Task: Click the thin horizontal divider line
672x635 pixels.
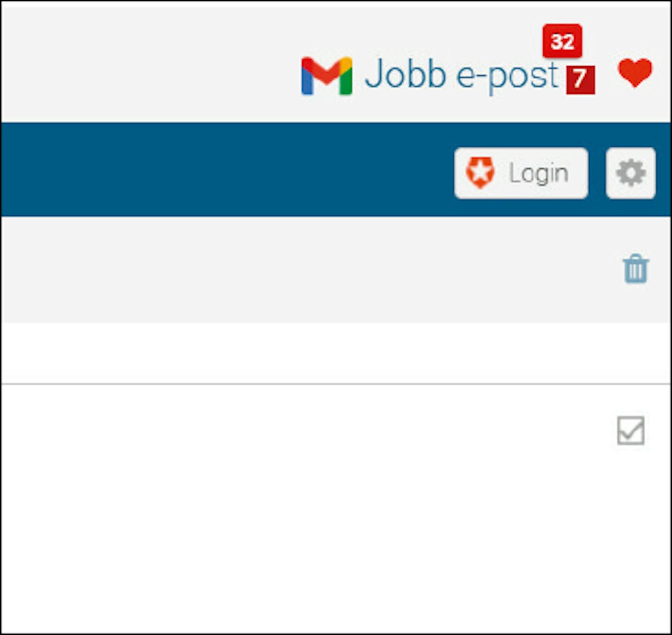Action: tap(335, 384)
